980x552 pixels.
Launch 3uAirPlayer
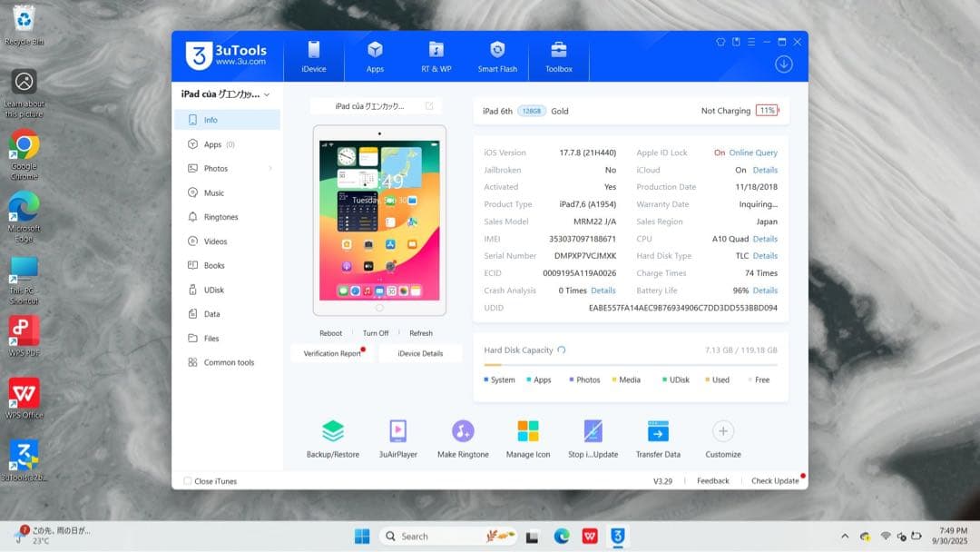397,437
